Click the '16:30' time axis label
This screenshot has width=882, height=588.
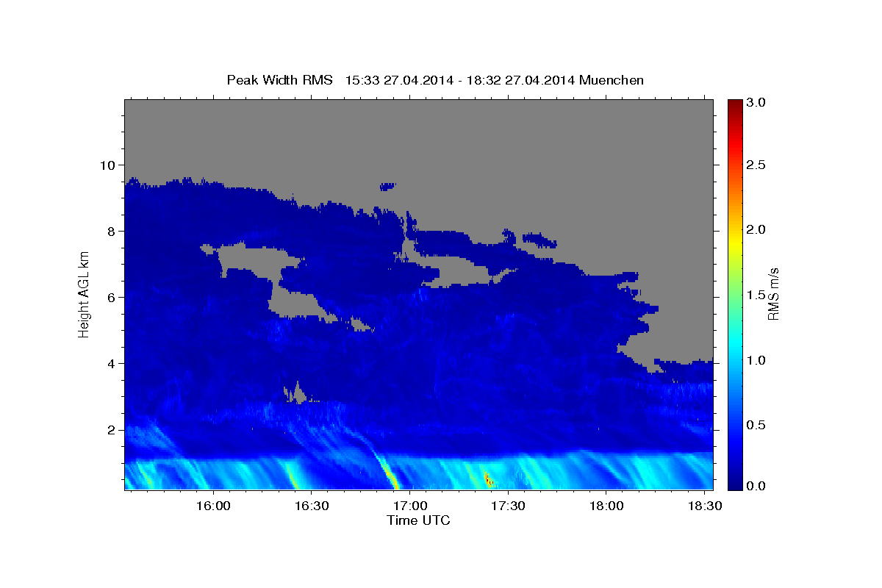311,506
